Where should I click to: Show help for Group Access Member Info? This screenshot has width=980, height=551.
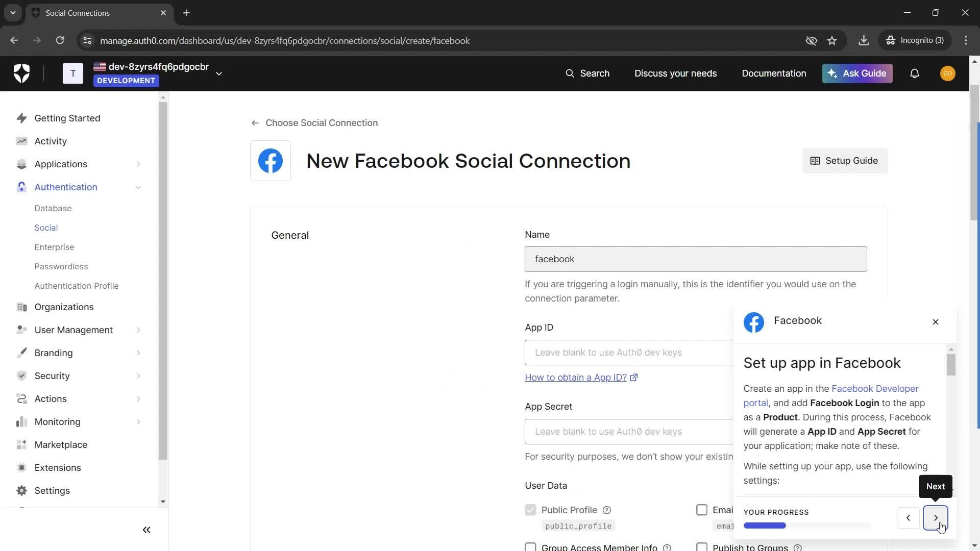point(667,547)
